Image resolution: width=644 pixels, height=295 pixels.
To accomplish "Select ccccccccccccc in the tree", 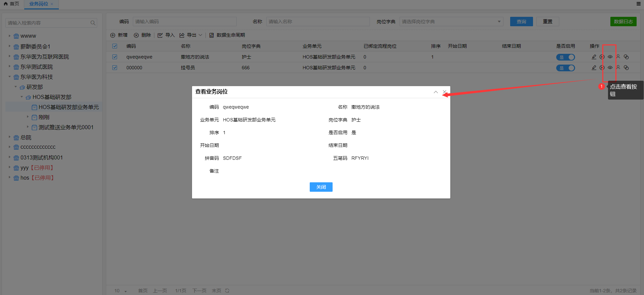I will (38, 147).
